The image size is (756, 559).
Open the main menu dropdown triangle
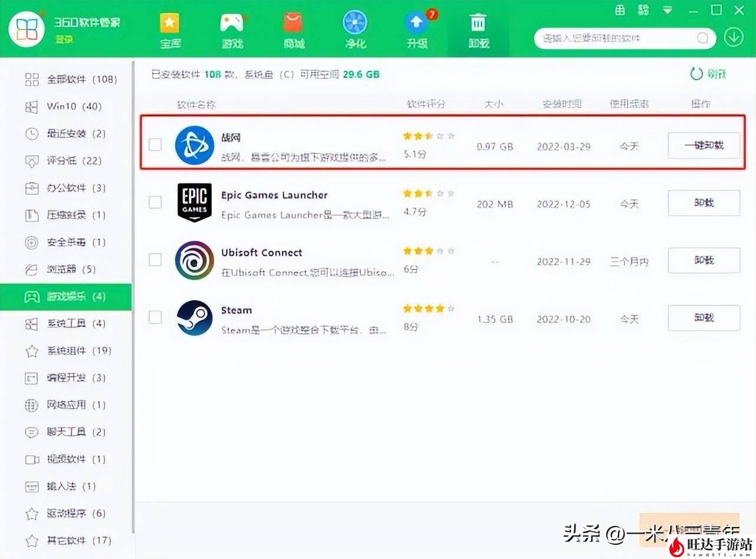(668, 10)
